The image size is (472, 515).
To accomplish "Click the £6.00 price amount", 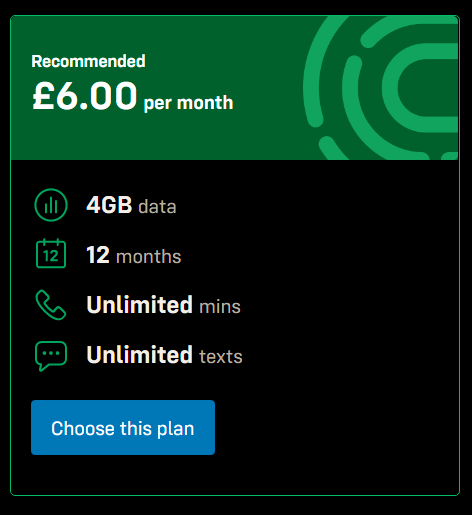I will (85, 96).
